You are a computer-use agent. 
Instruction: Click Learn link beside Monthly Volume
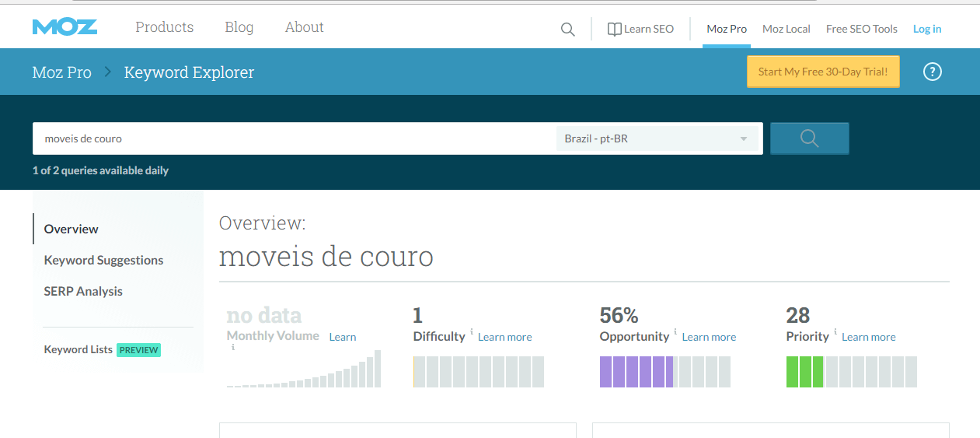click(343, 337)
